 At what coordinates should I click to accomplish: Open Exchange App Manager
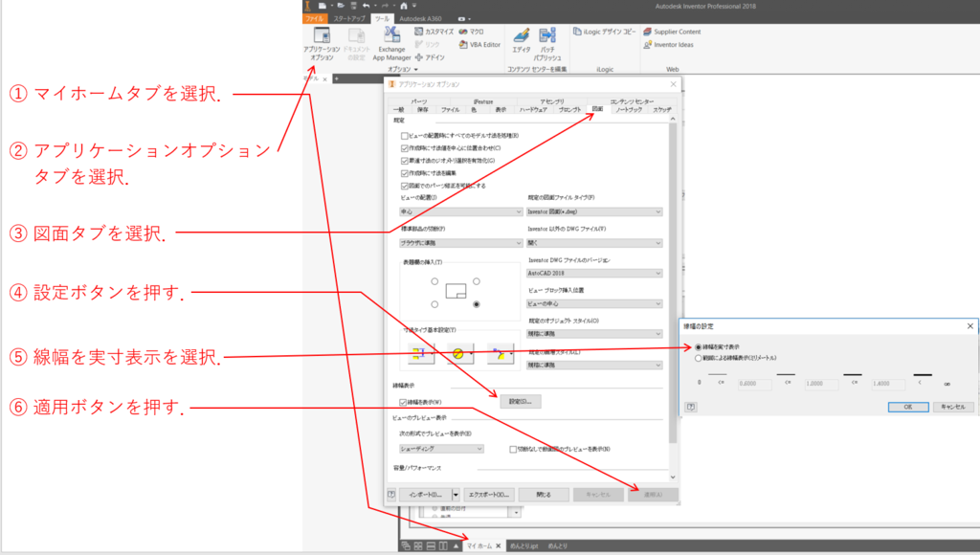[x=391, y=44]
